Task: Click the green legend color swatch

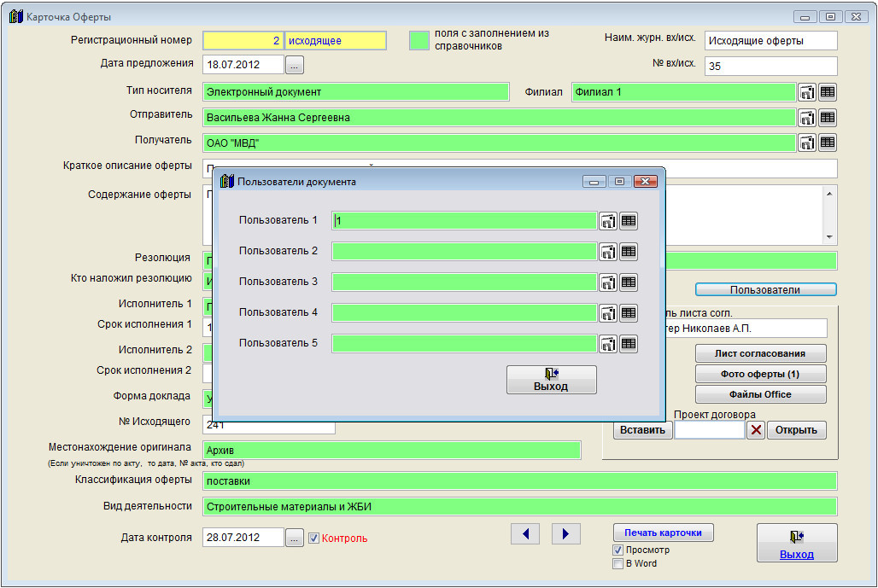Action: pos(419,40)
